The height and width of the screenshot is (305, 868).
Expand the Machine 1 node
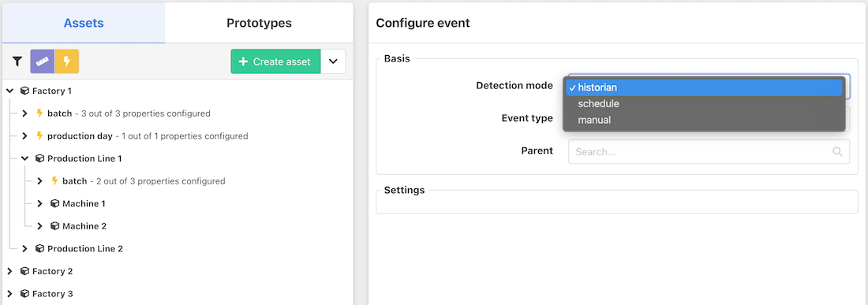pos(39,204)
